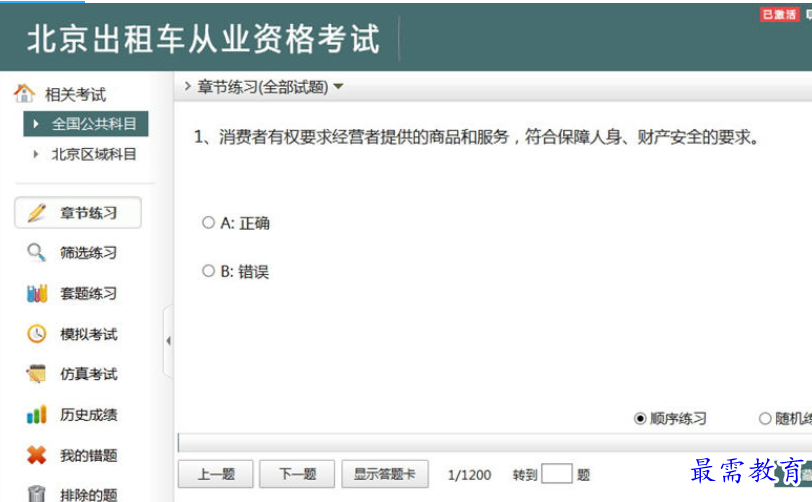Click the 相关考试 heading
This screenshot has height=502, width=812.
coord(76,94)
